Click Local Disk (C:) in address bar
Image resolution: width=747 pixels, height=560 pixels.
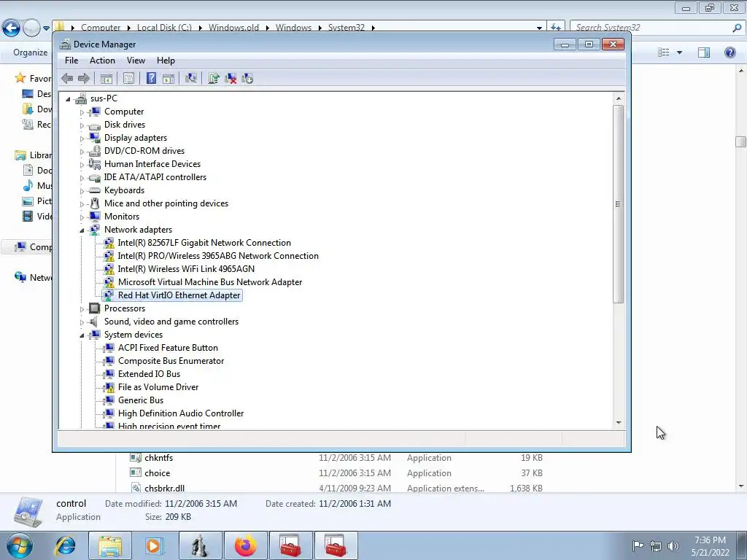click(164, 28)
